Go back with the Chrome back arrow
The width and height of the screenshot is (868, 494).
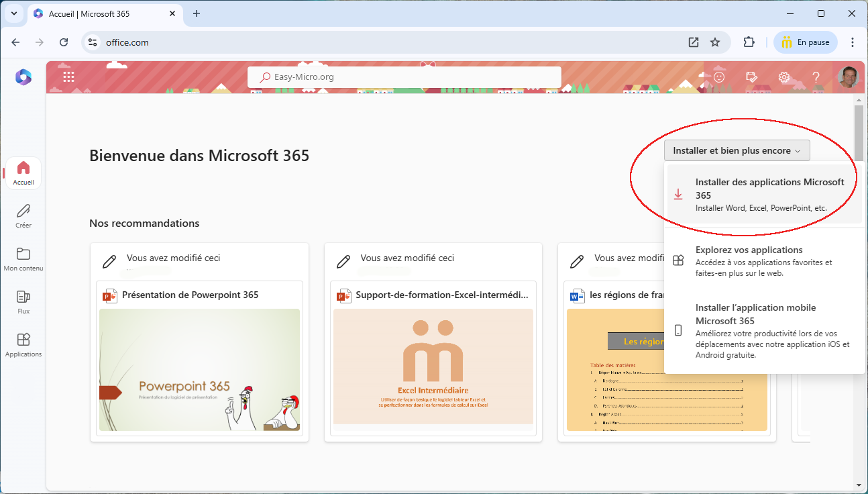point(15,42)
